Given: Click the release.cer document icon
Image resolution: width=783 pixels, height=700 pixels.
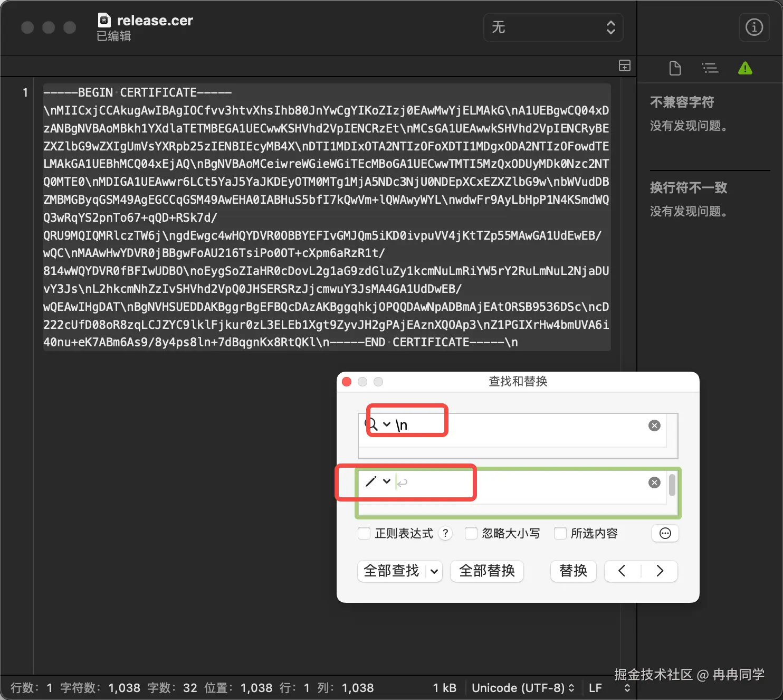Looking at the screenshot, I should pos(104,20).
